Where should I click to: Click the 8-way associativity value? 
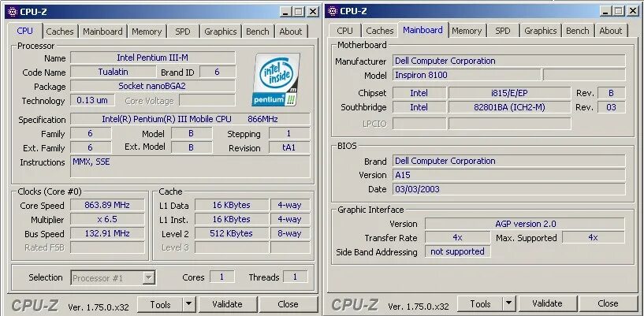(289, 233)
